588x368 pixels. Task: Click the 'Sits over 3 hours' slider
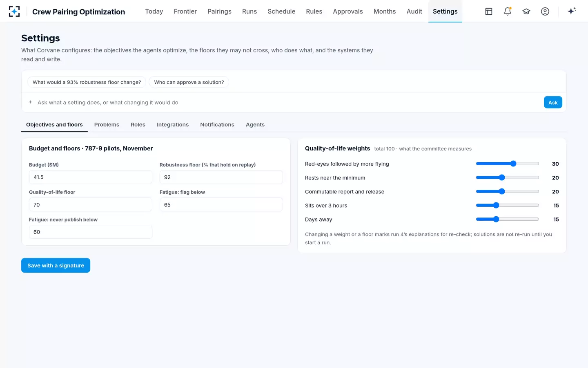click(508, 205)
